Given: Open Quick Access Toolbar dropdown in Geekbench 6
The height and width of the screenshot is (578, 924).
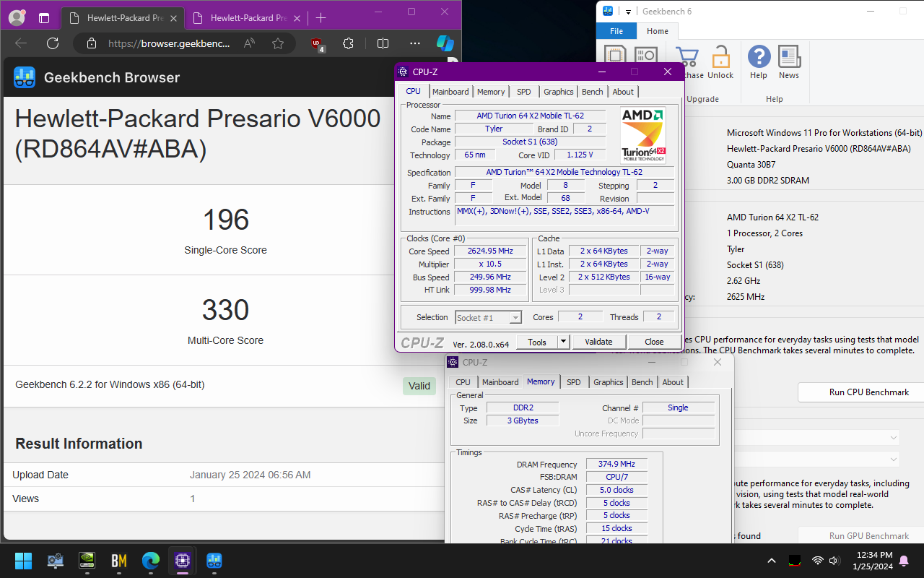Looking at the screenshot, I should (629, 11).
